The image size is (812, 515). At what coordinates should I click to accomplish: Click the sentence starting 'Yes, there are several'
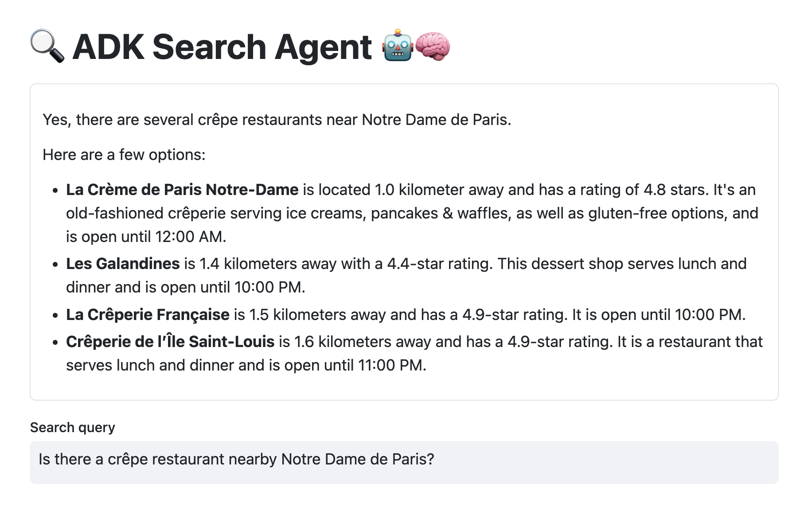point(277,120)
